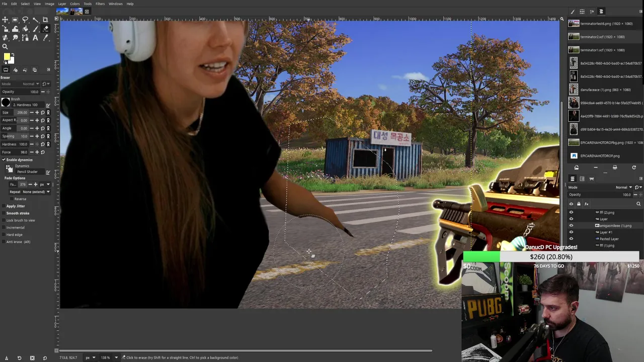The width and height of the screenshot is (644, 362).
Task: Click the refresh icon under image list
Action: [x=634, y=167]
